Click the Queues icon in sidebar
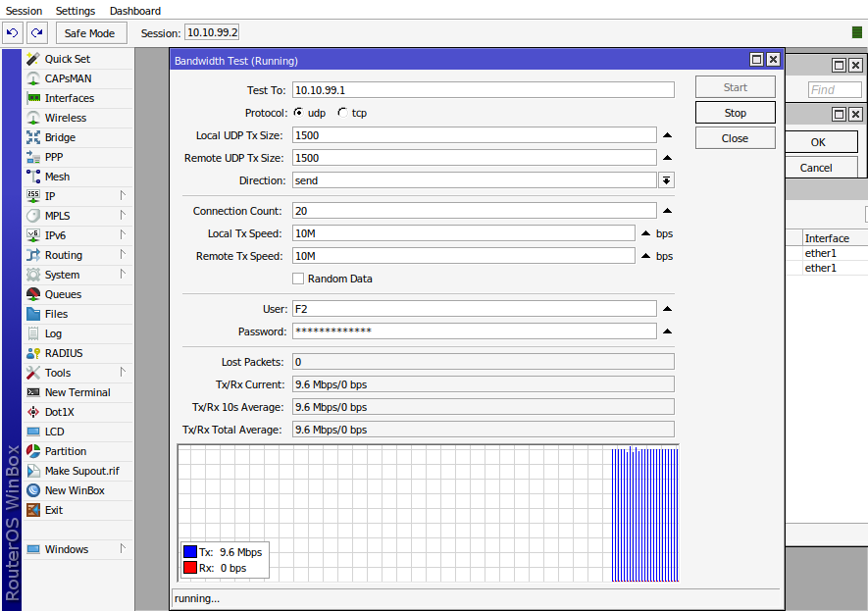Image resolution: width=868 pixels, height=611 pixels. (33, 294)
